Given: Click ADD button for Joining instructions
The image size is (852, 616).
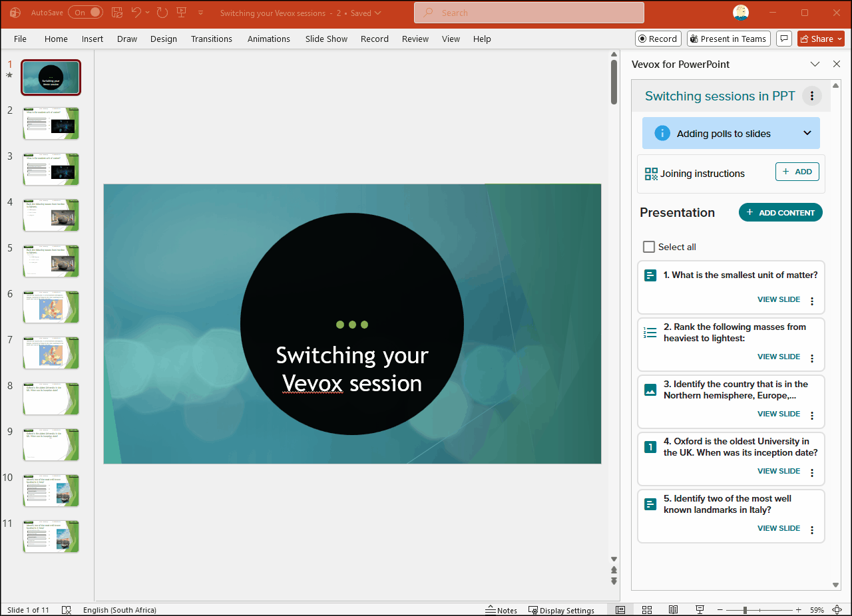Looking at the screenshot, I should (x=797, y=172).
